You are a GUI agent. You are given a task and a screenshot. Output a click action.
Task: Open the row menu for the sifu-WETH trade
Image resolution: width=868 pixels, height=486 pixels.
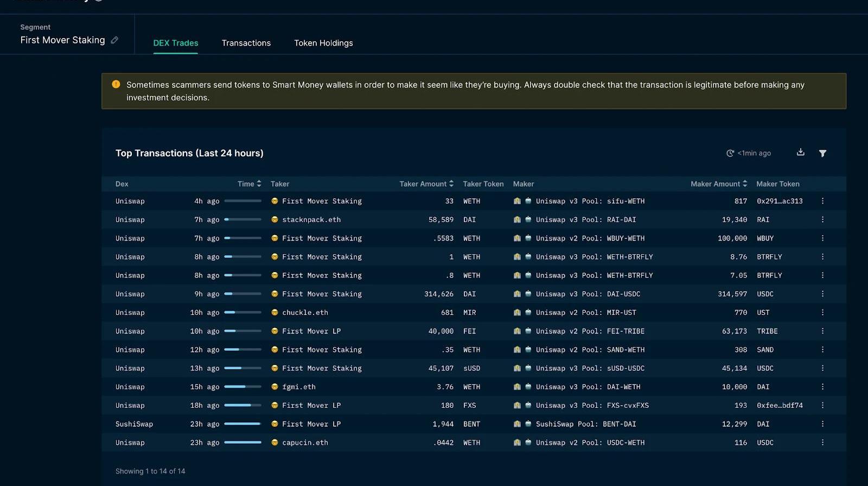(822, 201)
